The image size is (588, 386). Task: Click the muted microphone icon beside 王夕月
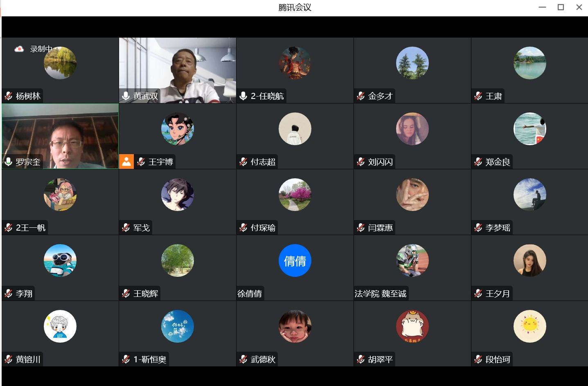[478, 294]
